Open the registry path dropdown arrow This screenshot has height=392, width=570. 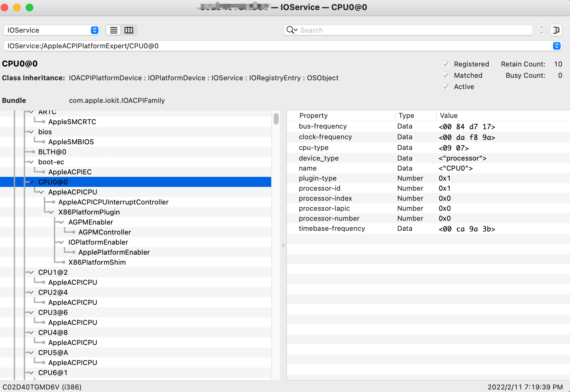coord(557,46)
